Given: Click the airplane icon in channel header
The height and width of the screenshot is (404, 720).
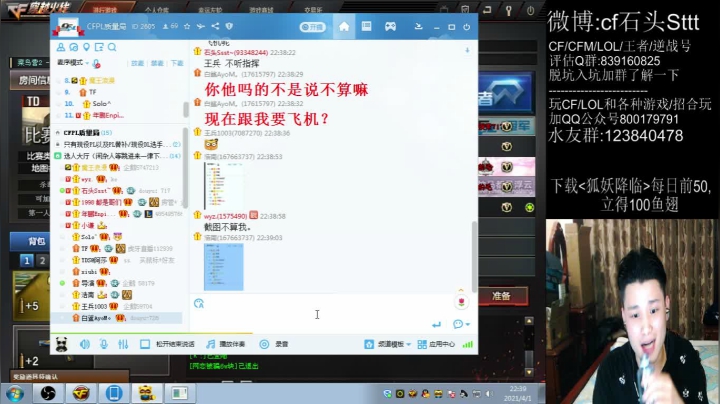Looking at the screenshot, I should [x=201, y=26].
